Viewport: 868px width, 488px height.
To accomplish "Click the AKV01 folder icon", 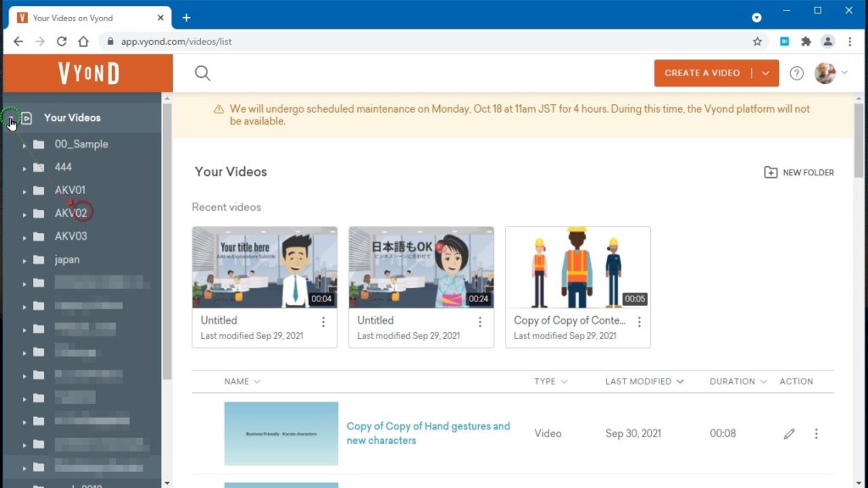I will [x=39, y=191].
